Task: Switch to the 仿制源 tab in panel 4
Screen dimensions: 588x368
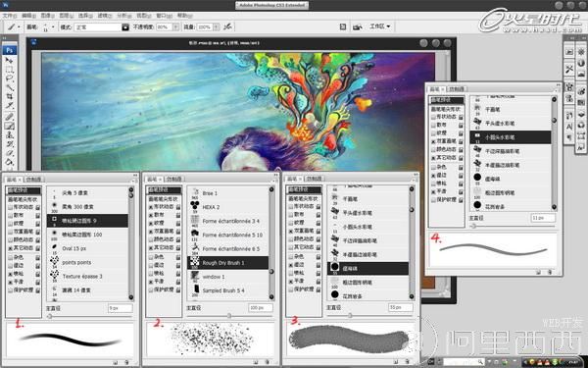Action: pos(456,89)
